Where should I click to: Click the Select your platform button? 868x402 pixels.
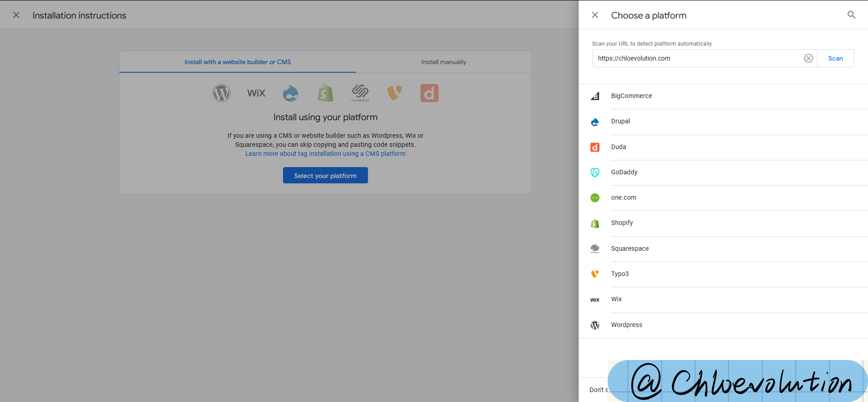(325, 175)
